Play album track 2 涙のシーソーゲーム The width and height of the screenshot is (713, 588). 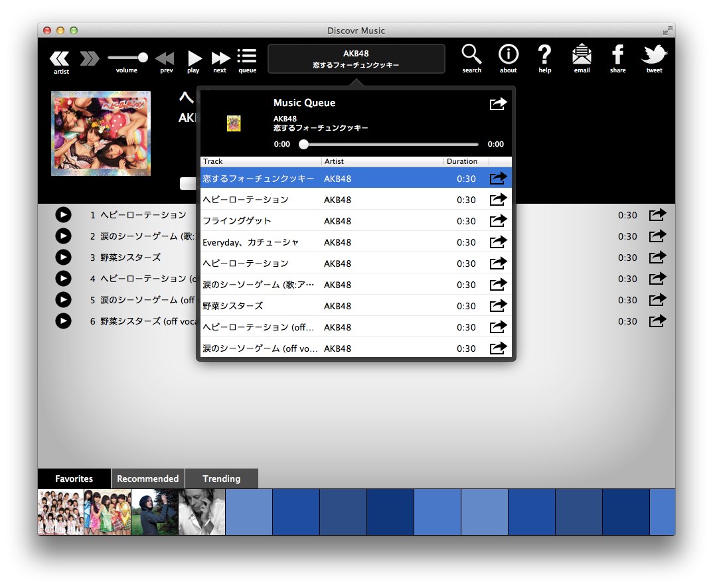tap(63, 236)
